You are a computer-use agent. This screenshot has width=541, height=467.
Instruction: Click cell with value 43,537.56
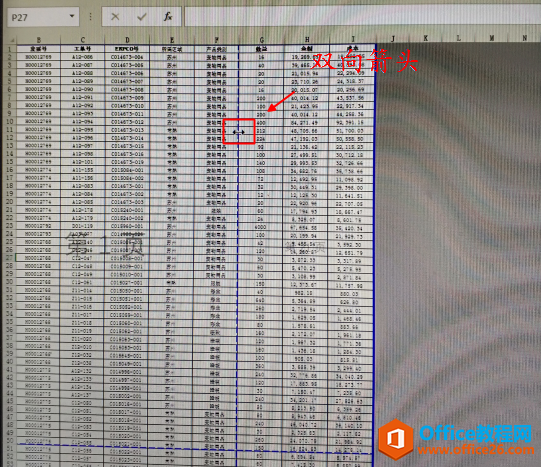(x=351, y=98)
